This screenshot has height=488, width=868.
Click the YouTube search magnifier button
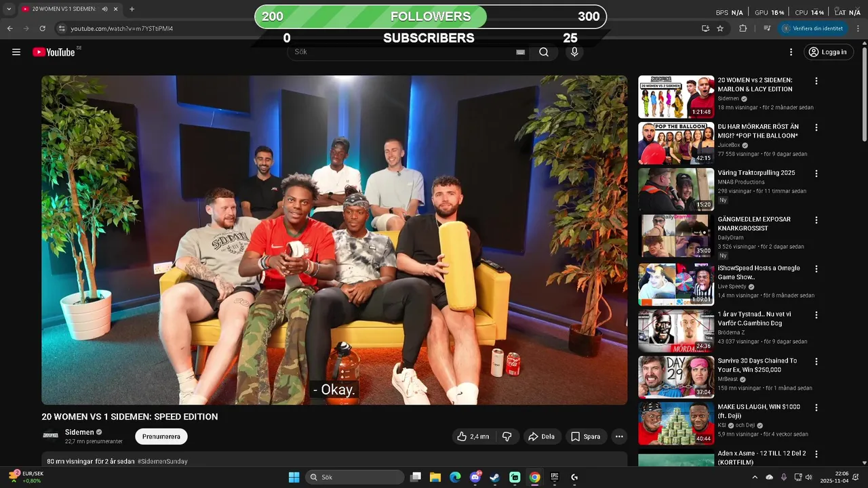[544, 52]
